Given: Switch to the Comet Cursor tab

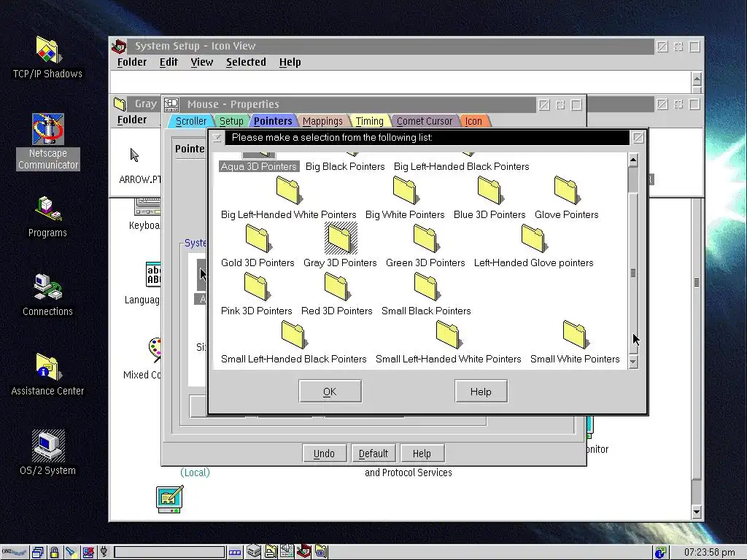Looking at the screenshot, I should coord(425,121).
